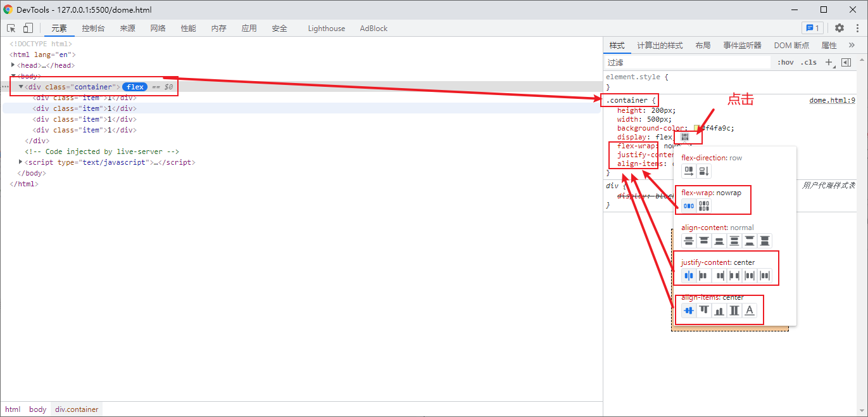This screenshot has width=868, height=417.
Task: Set justify-content to flex-start
Action: coord(704,275)
